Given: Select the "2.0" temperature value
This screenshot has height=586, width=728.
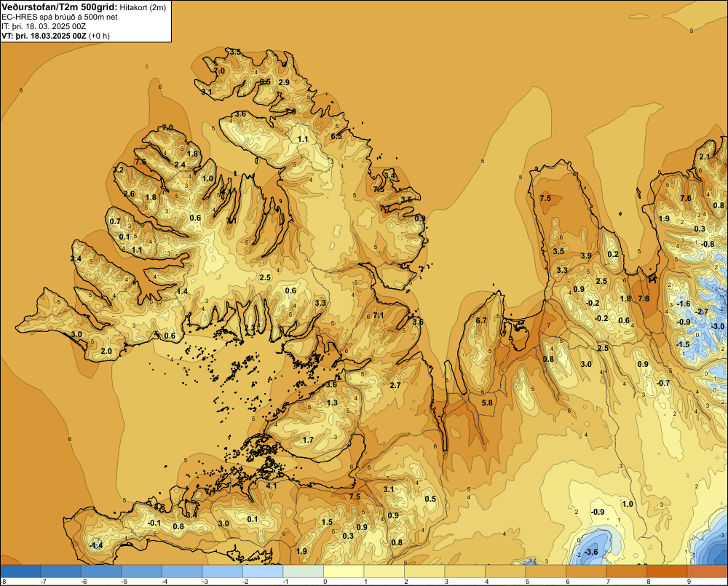Looking at the screenshot, I should click(x=106, y=351).
